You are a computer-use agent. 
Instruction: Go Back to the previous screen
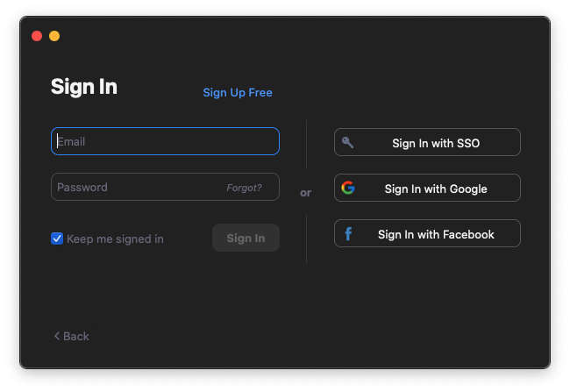[x=72, y=336]
